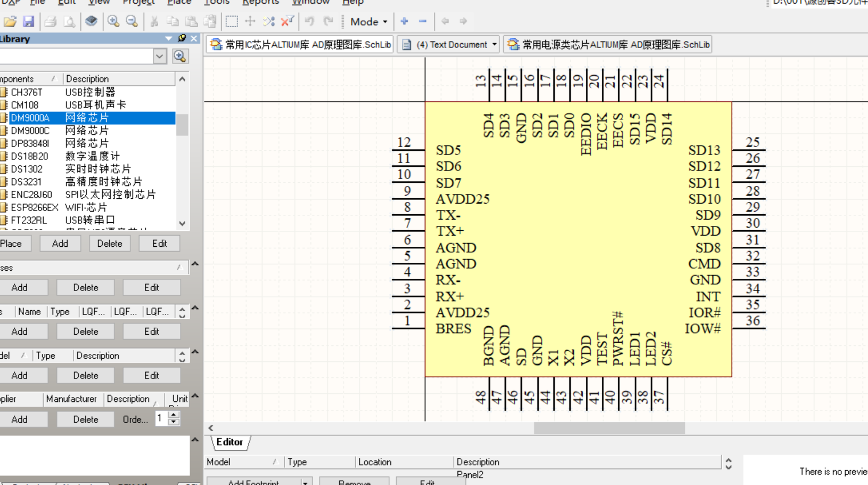The image size is (868, 485).
Task: Close the Library panel
Action: (x=194, y=38)
